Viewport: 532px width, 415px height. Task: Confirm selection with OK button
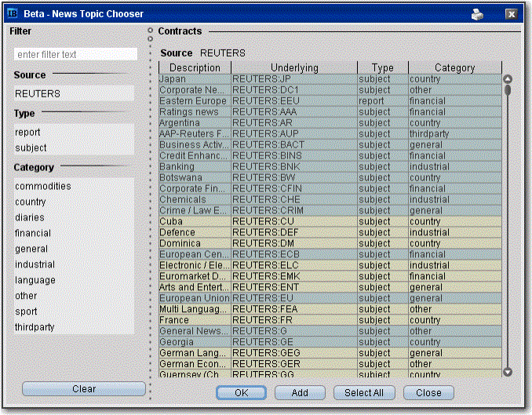241,392
